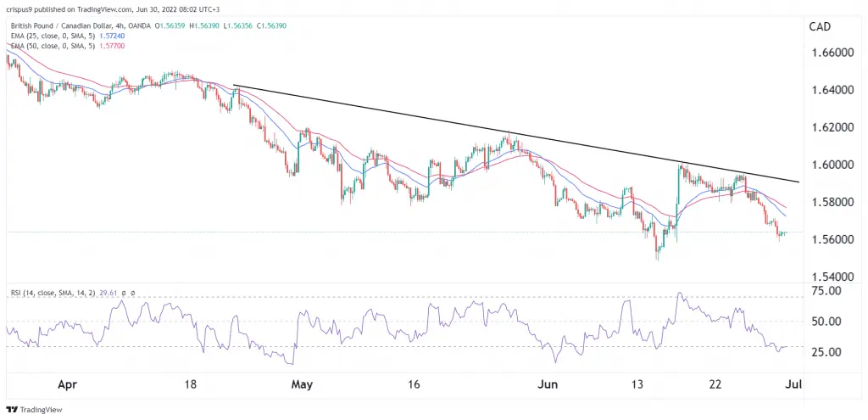Click the 1.60000 price axis label
Viewport: 868px width, 420px height.
tap(832, 165)
